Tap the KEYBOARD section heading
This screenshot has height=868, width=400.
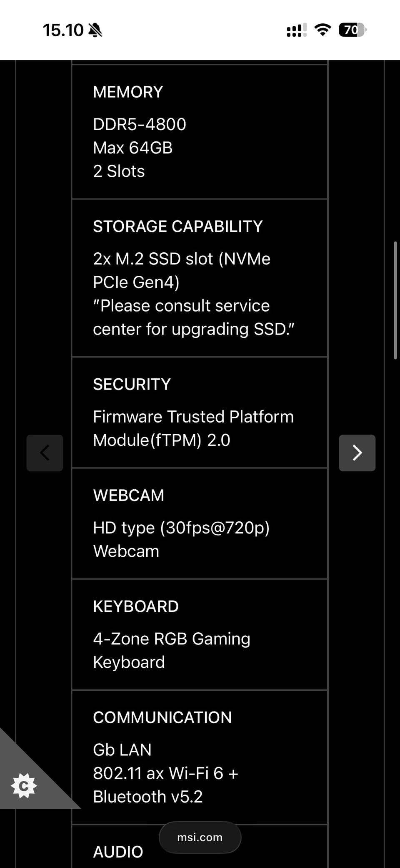point(136,606)
